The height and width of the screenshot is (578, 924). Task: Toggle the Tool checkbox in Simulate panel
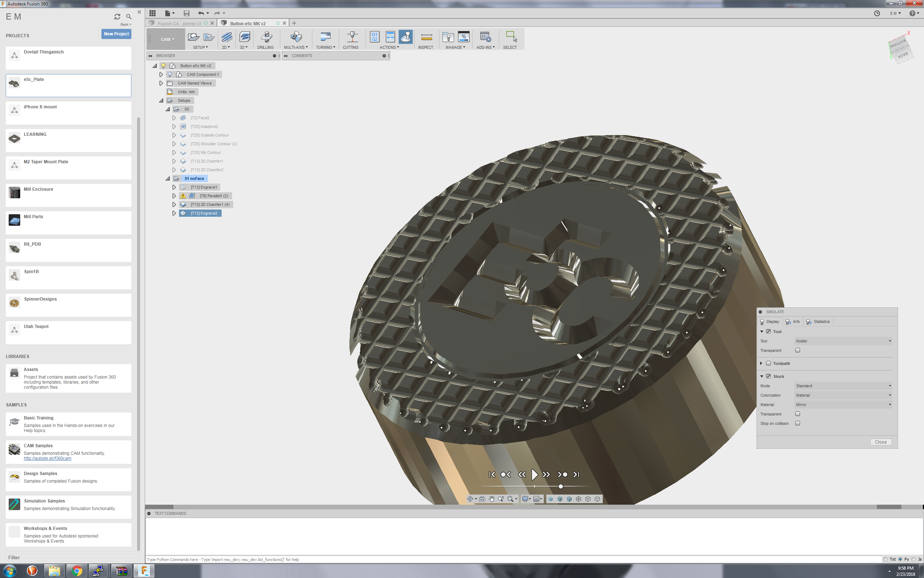point(768,331)
